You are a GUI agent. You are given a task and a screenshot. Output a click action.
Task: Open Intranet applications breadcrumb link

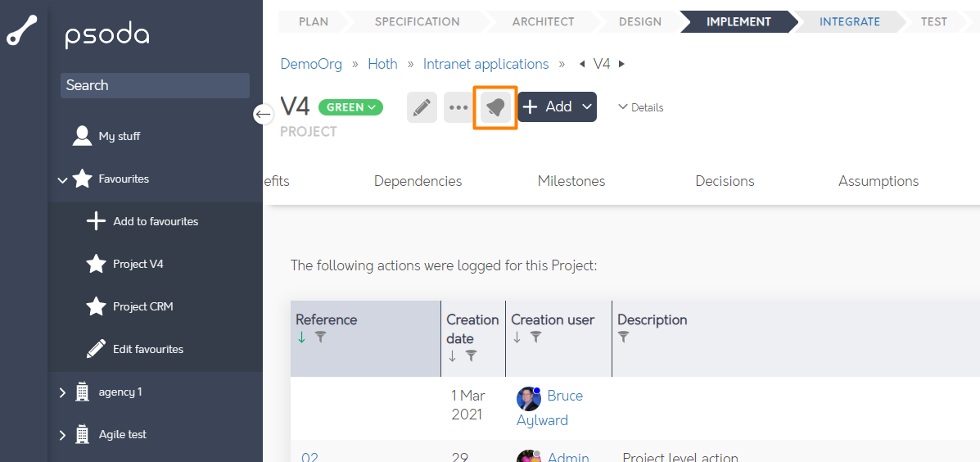pyautogui.click(x=485, y=64)
